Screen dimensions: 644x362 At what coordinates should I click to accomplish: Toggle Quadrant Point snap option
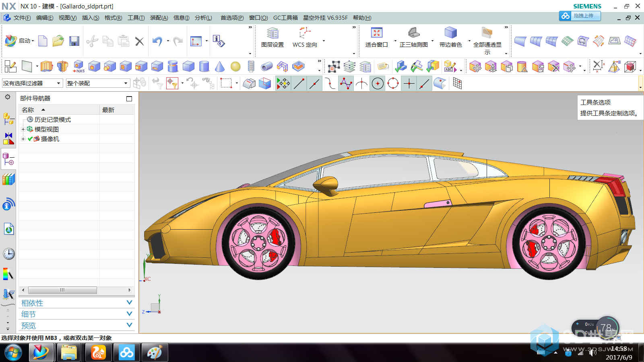coord(393,84)
